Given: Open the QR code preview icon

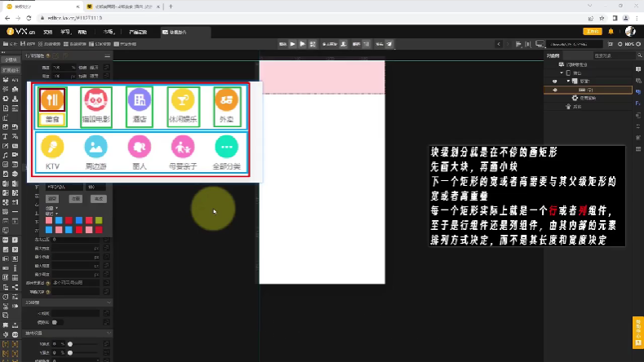Looking at the screenshot, I should [313, 44].
